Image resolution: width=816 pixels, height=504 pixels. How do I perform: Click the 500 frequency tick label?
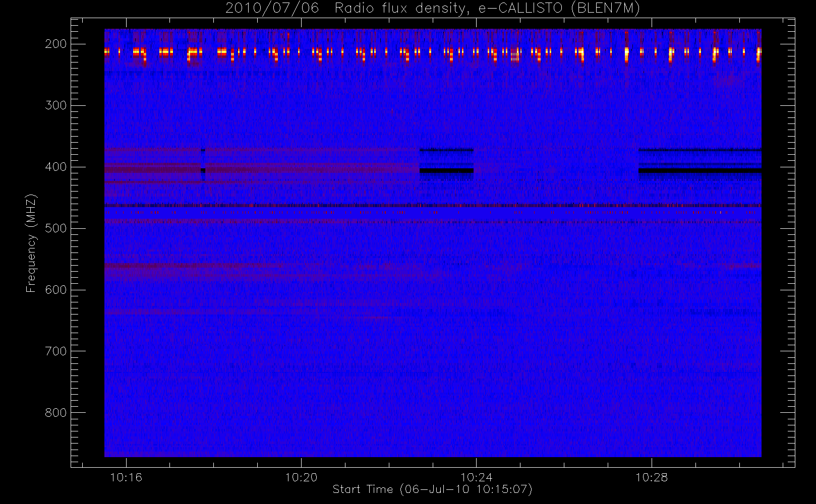(x=55, y=228)
